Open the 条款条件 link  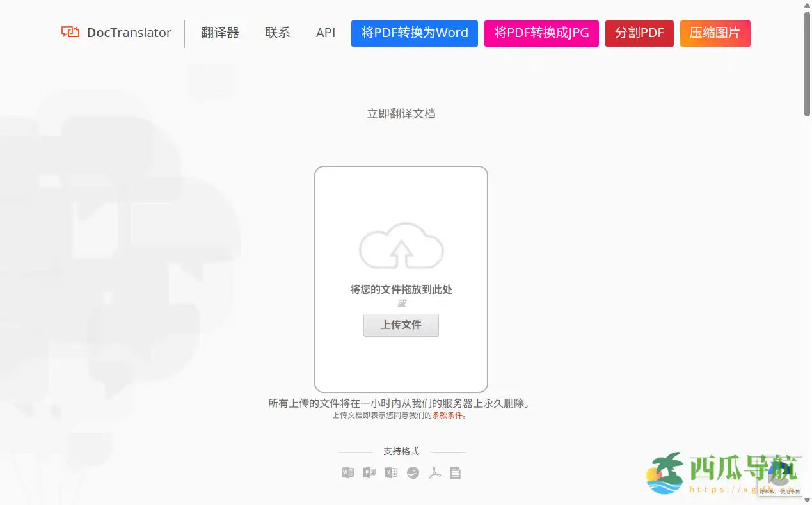pyautogui.click(x=448, y=415)
